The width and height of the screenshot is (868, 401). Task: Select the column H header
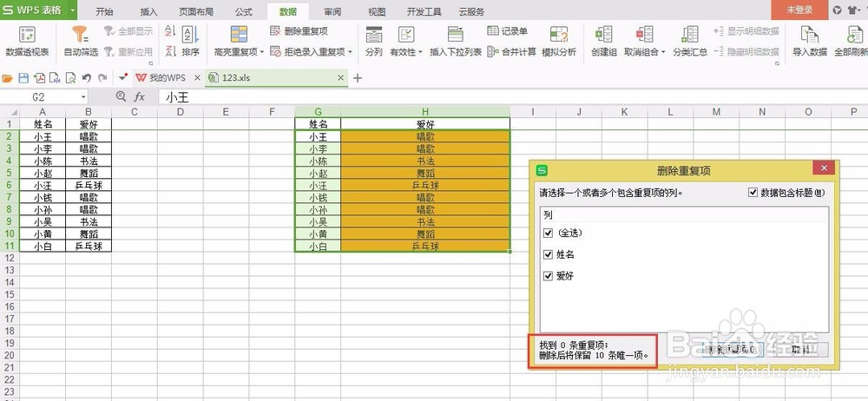click(x=425, y=112)
